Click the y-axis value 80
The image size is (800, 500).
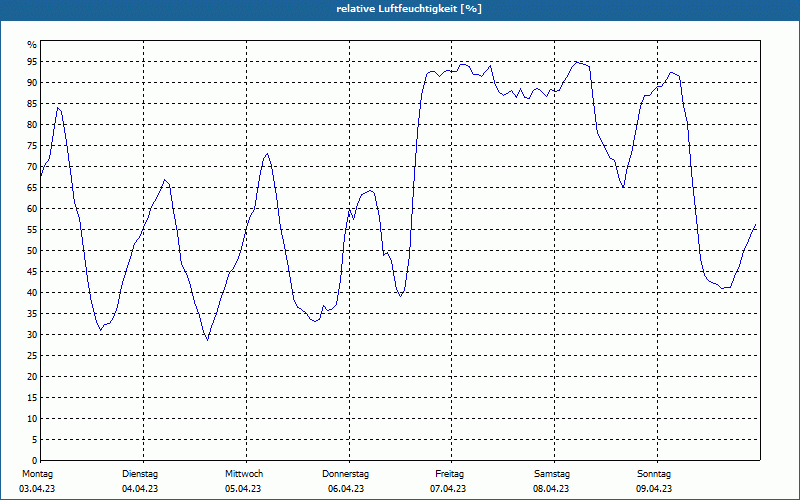pyautogui.click(x=32, y=124)
